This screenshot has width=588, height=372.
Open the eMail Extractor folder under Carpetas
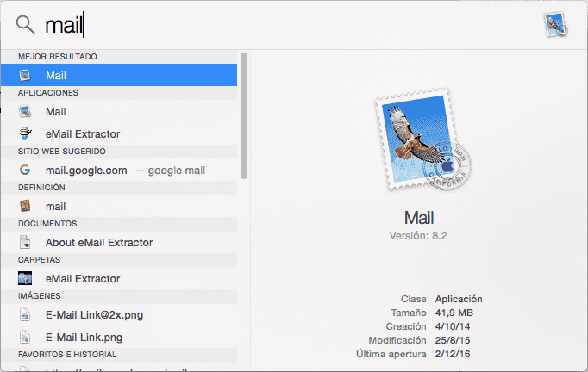[x=119, y=278]
